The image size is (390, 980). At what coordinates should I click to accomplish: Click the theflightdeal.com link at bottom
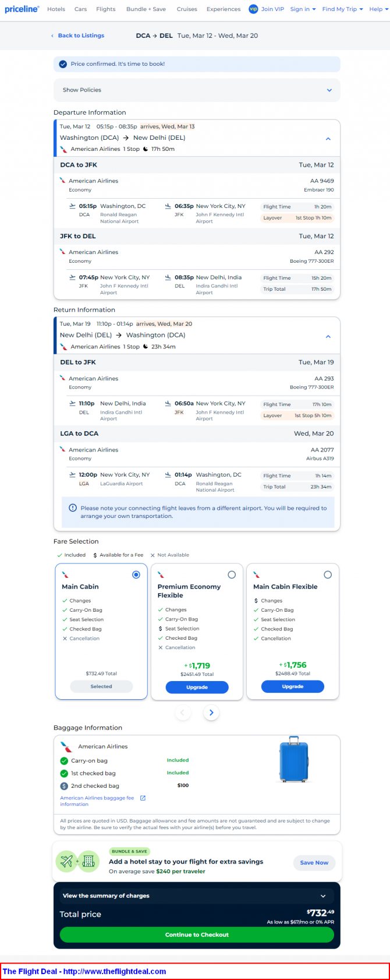coord(115,971)
